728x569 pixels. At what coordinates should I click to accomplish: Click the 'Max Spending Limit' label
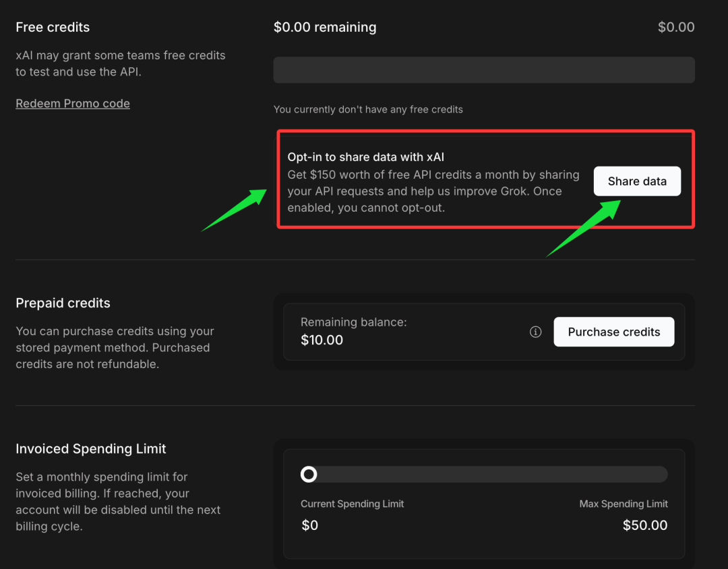pos(624,504)
